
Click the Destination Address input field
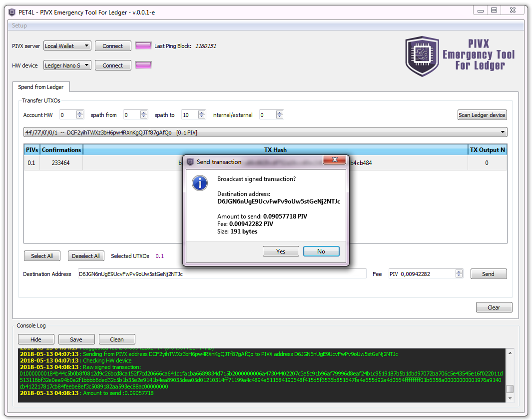tap(222, 273)
